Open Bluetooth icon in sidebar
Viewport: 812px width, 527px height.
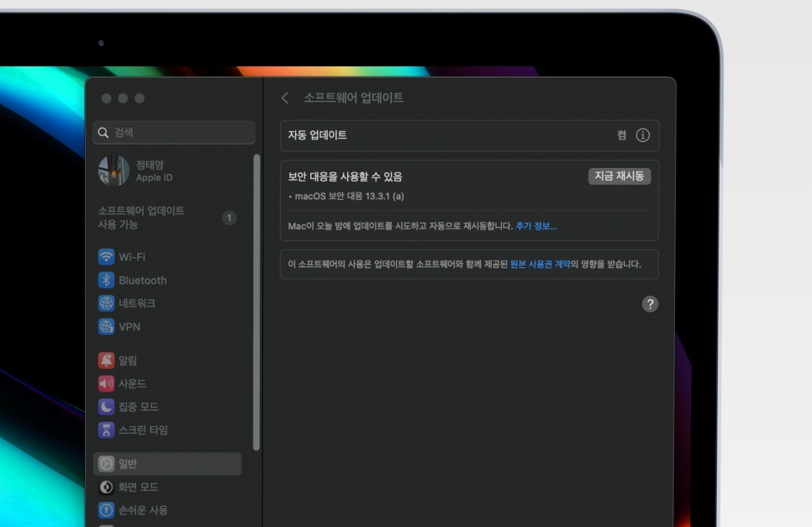106,280
